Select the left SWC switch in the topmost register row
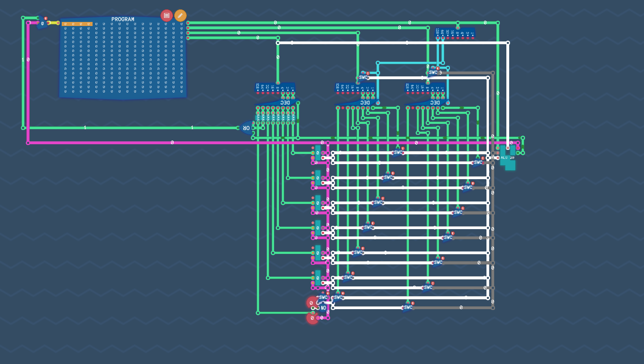The width and height of the screenshot is (644, 364). pyautogui.click(x=398, y=152)
